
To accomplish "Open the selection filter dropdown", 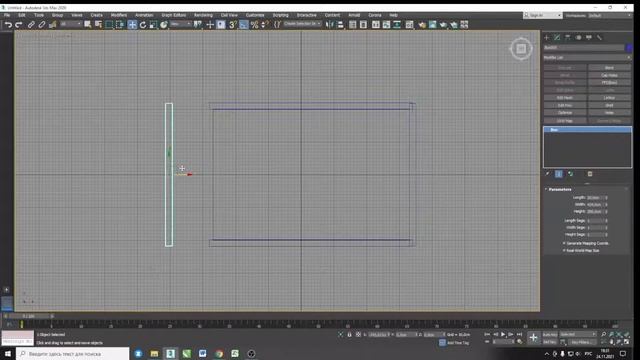I will pos(71,24).
